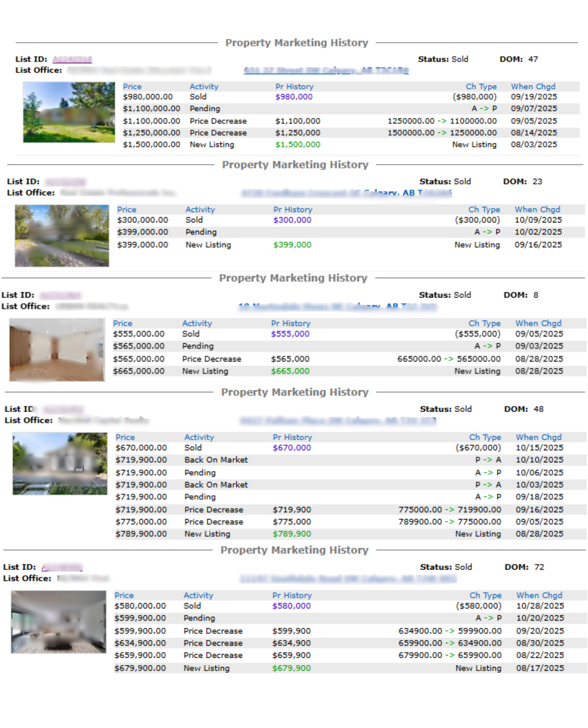Open the List ID link for the DOM 72 listing
The image size is (588, 728).
62,567
